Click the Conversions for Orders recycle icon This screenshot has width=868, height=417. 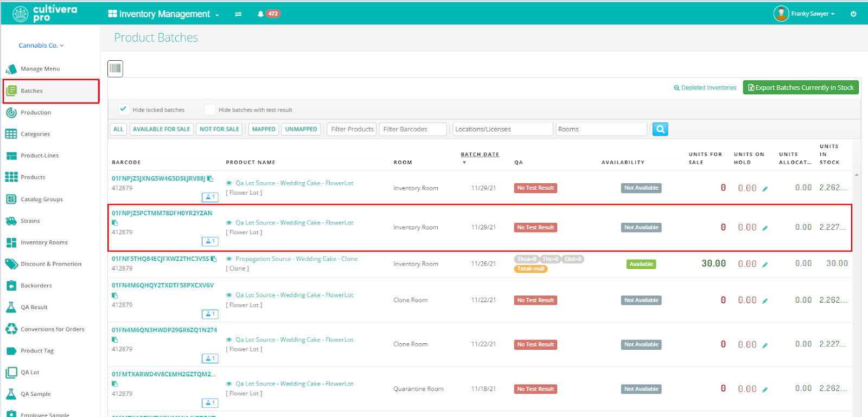pos(11,329)
